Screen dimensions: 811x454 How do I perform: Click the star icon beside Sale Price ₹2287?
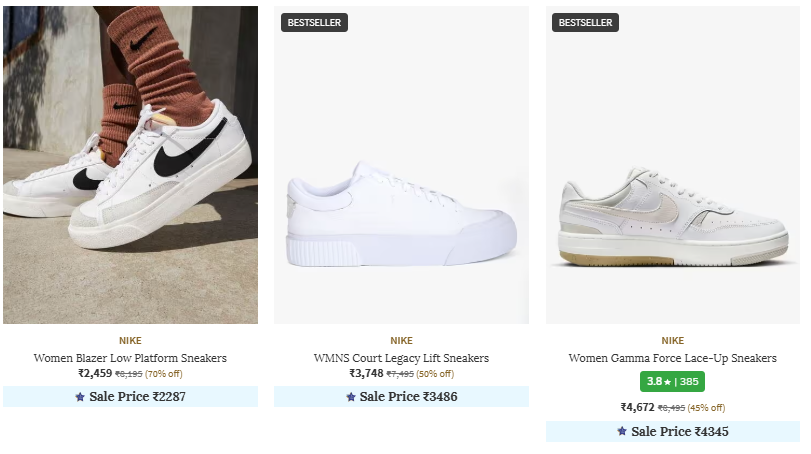pos(80,397)
